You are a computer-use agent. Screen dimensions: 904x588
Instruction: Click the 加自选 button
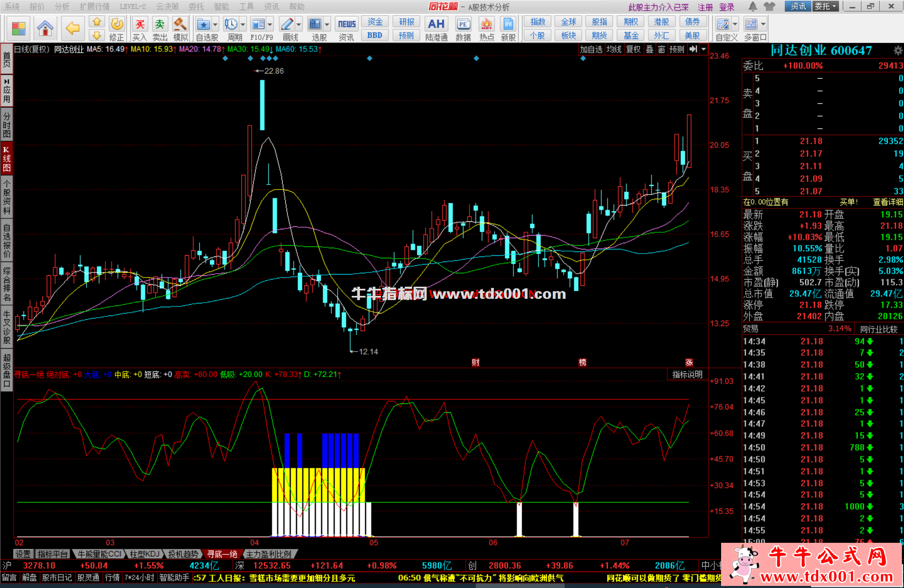tap(591, 49)
